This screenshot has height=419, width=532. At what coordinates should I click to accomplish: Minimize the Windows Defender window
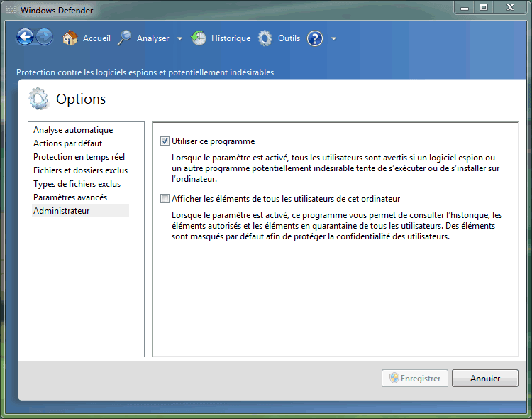(465, 8)
